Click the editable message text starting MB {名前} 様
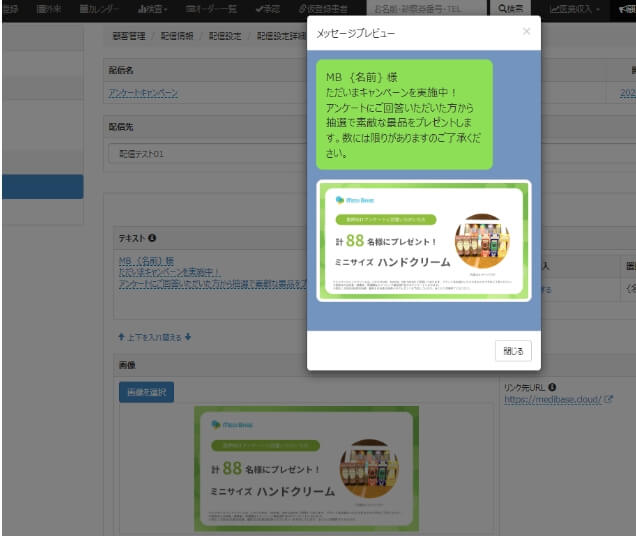636x536 pixels. tap(213, 272)
